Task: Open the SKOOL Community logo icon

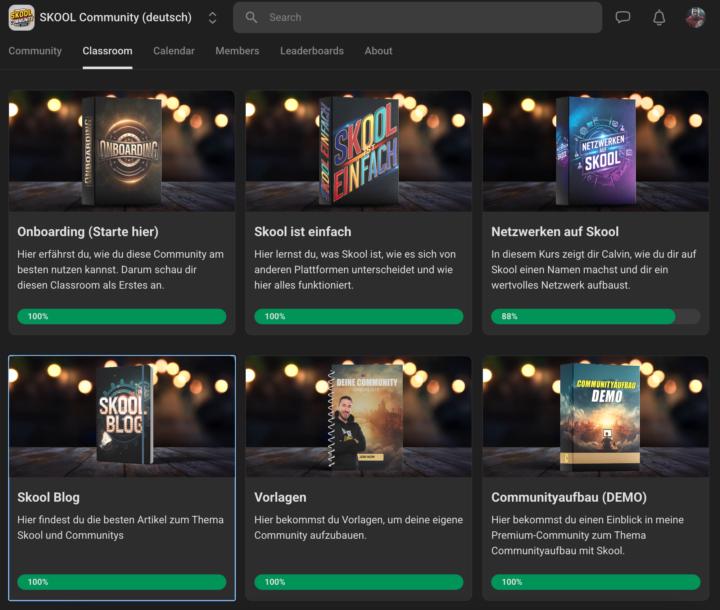Action: coord(21,17)
